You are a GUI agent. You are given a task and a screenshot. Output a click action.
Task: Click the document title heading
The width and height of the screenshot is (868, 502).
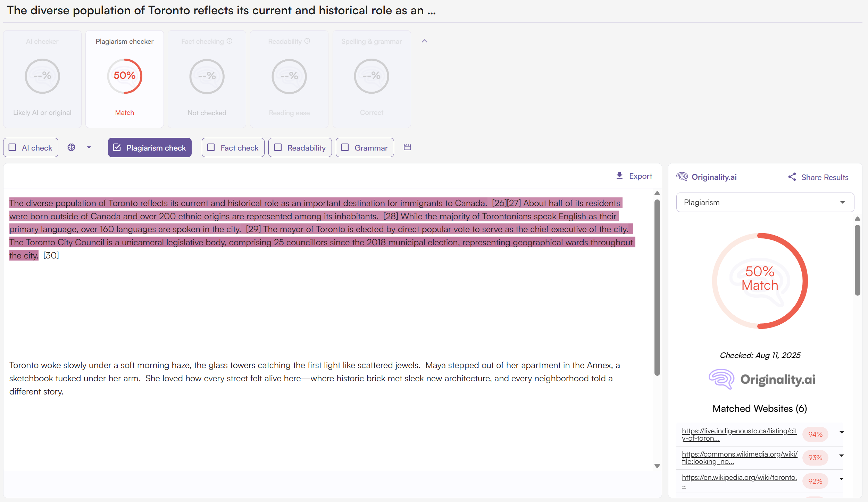[x=221, y=10]
